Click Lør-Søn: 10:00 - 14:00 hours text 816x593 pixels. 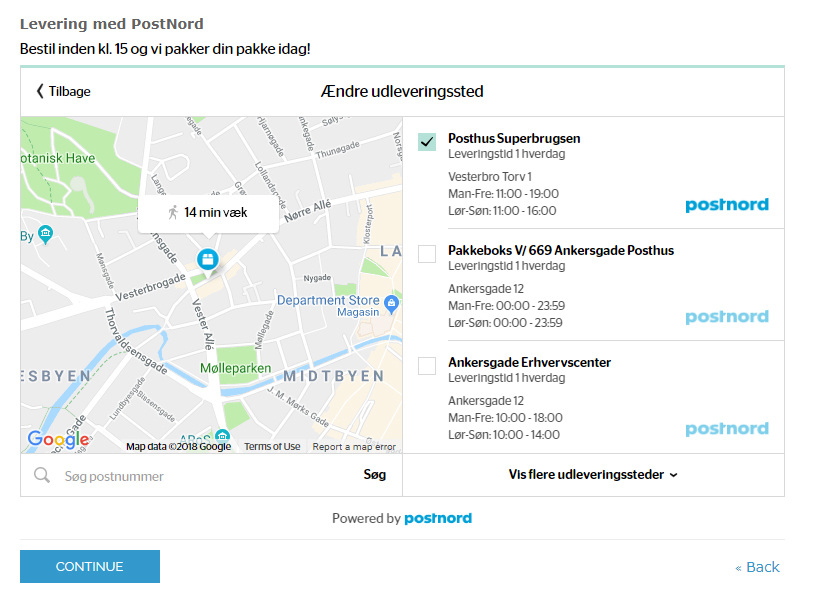(504, 435)
